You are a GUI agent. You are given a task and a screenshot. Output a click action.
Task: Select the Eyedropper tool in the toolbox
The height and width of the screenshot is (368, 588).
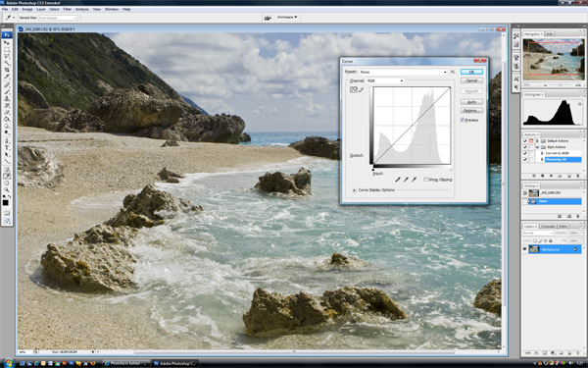[x=7, y=176]
